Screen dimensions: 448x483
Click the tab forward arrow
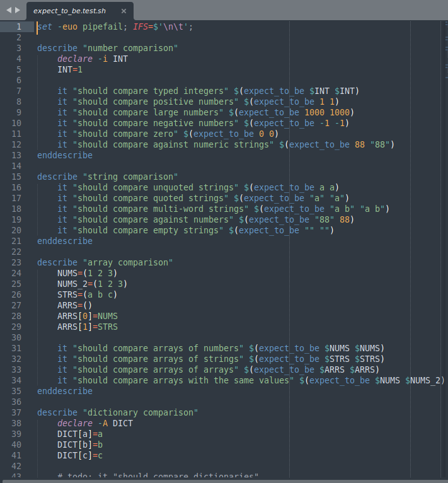[18, 10]
